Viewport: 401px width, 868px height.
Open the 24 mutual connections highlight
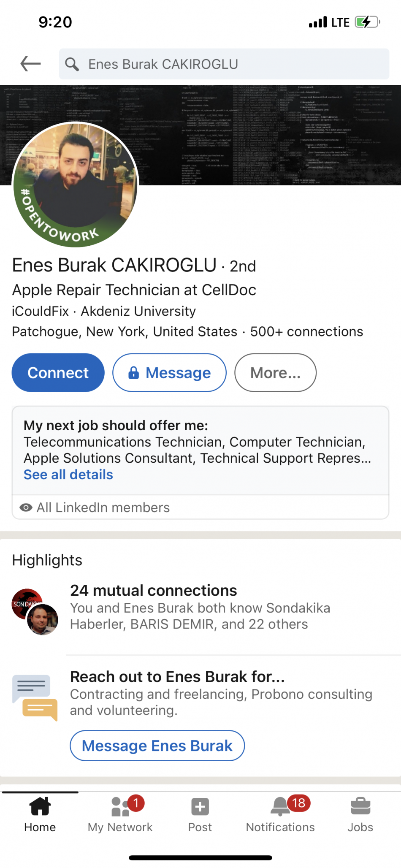point(154,590)
